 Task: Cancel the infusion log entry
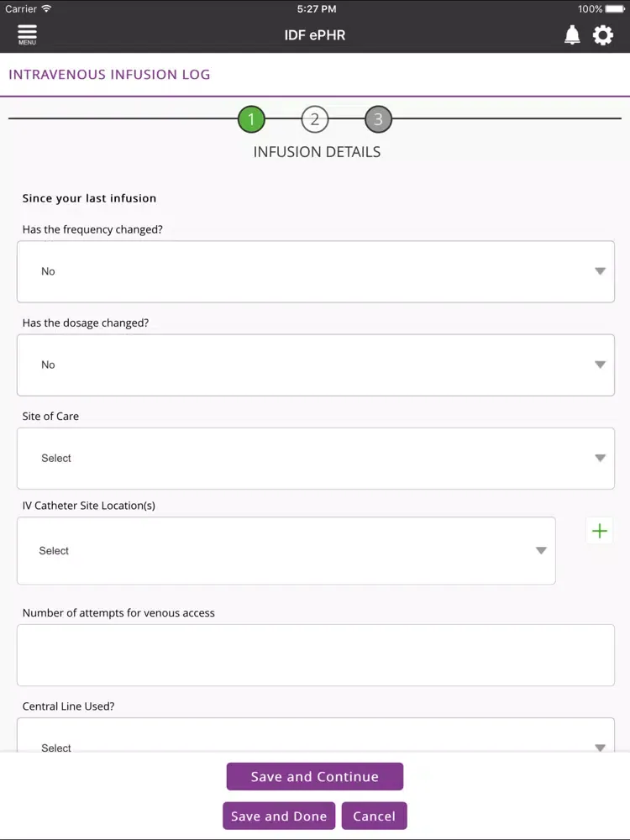pos(374,816)
